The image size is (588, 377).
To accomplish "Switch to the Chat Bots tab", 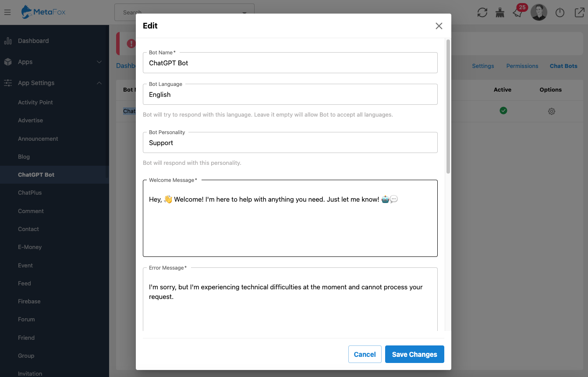I will pos(563,66).
